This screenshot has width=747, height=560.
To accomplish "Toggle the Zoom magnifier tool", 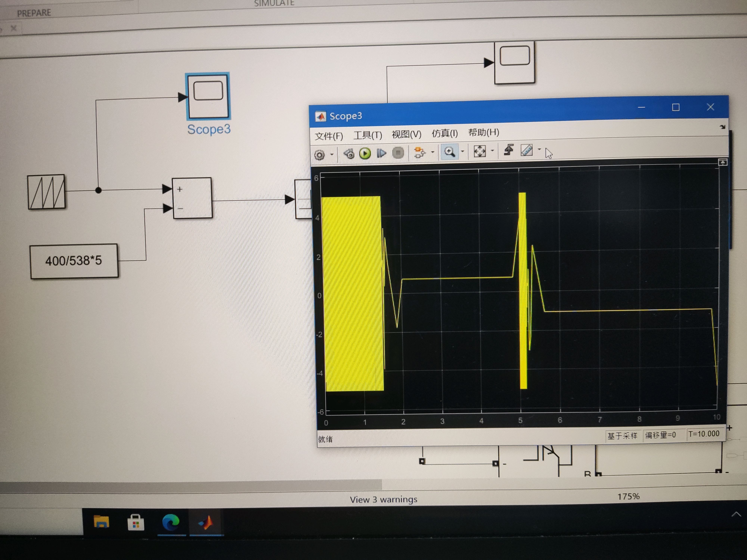I will pyautogui.click(x=450, y=152).
